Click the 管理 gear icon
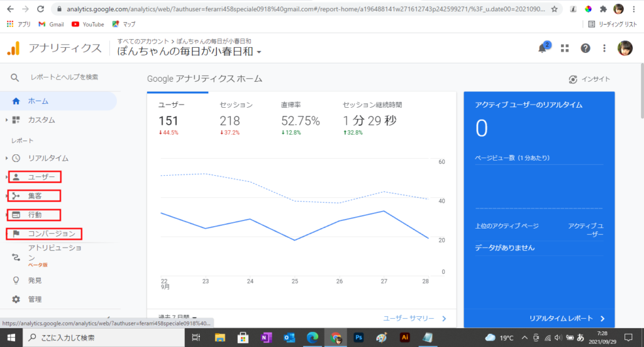Viewport: 644px width, 347px height. (x=16, y=299)
